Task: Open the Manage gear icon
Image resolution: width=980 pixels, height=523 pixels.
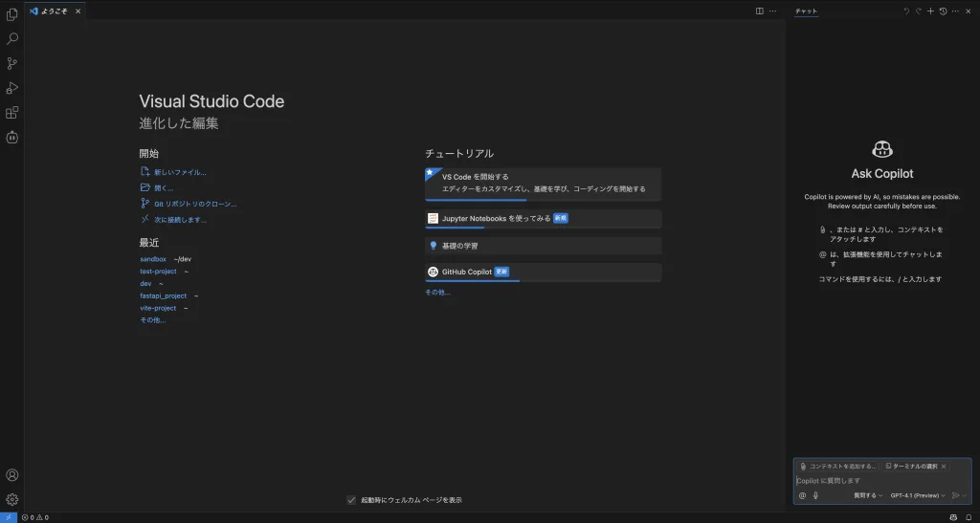Action: [11, 499]
